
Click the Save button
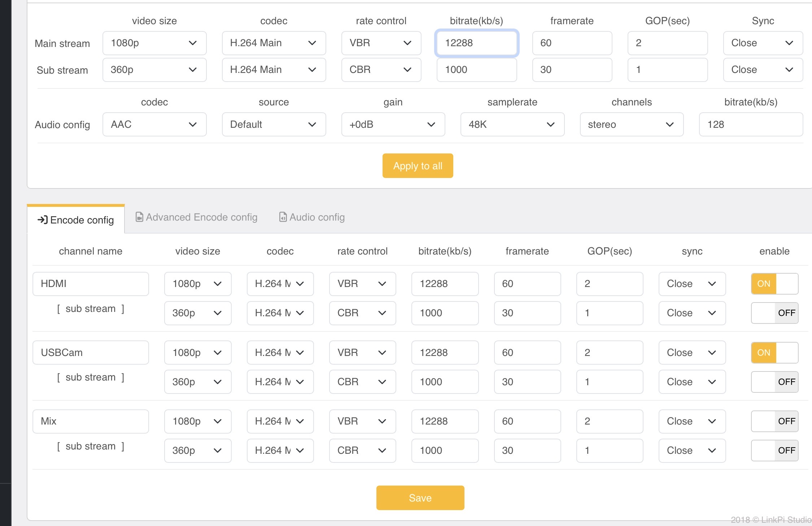pos(420,498)
